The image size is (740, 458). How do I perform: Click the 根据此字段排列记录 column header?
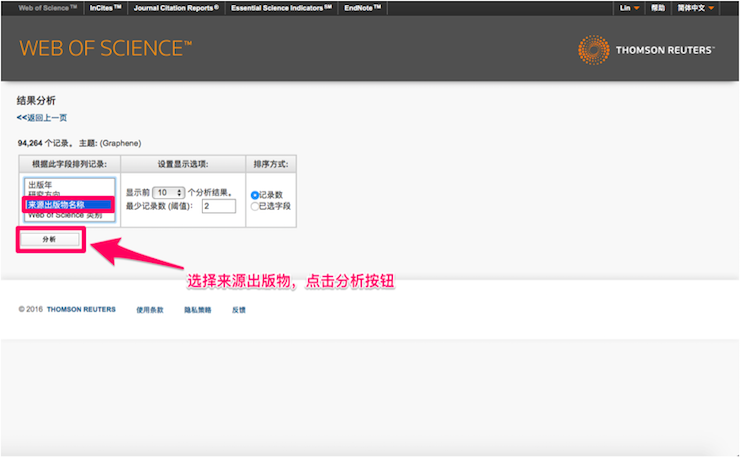click(x=69, y=164)
